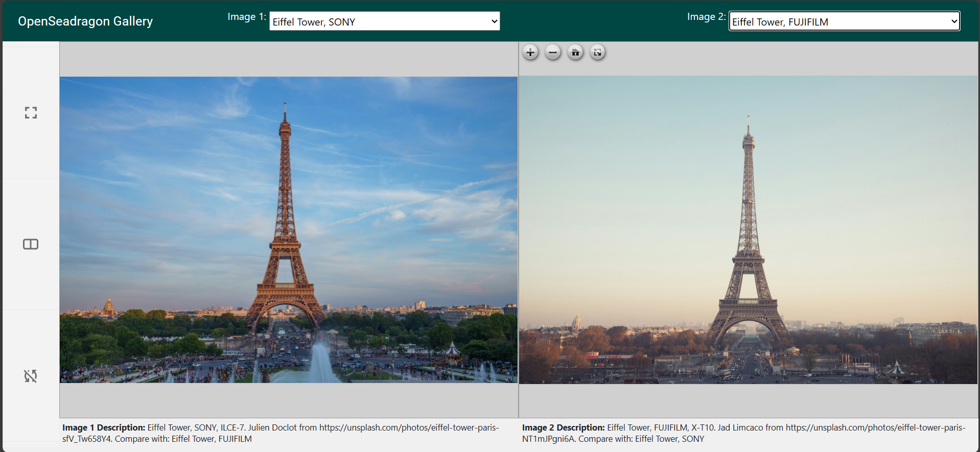Zoom out using the minus button

(x=553, y=53)
